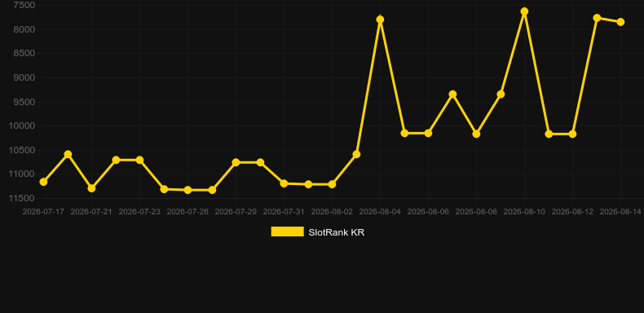Click the 8000 y-axis label
This screenshot has width=644, height=313.
click(x=24, y=29)
